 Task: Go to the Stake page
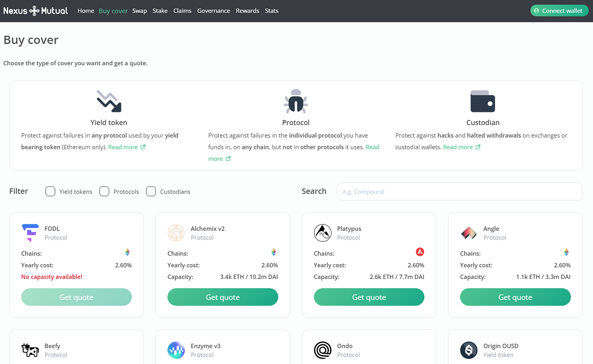click(160, 11)
